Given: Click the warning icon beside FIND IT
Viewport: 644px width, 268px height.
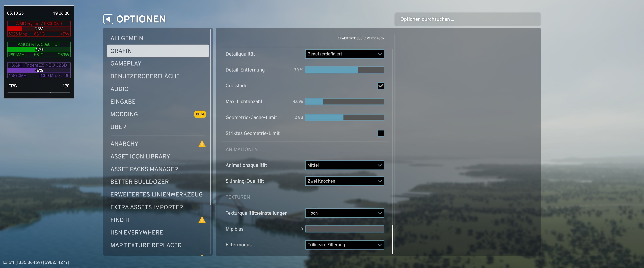Looking at the screenshot, I should coord(202,220).
